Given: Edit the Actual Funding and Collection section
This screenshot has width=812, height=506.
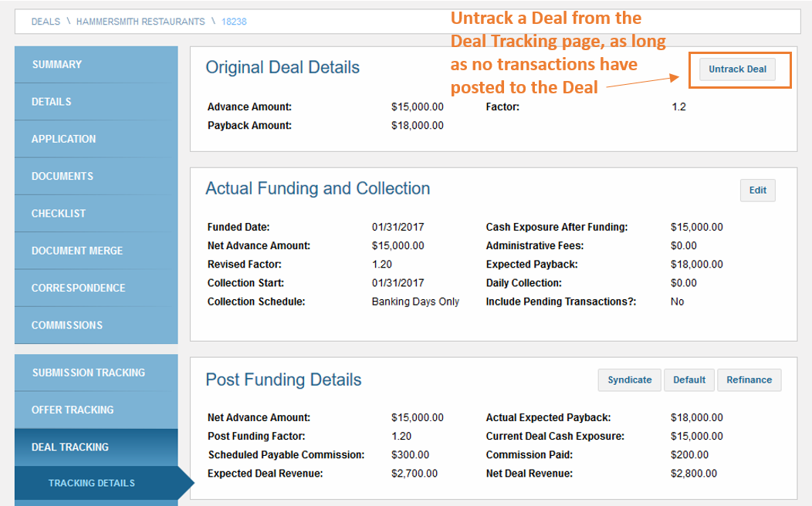Looking at the screenshot, I should pos(757,191).
